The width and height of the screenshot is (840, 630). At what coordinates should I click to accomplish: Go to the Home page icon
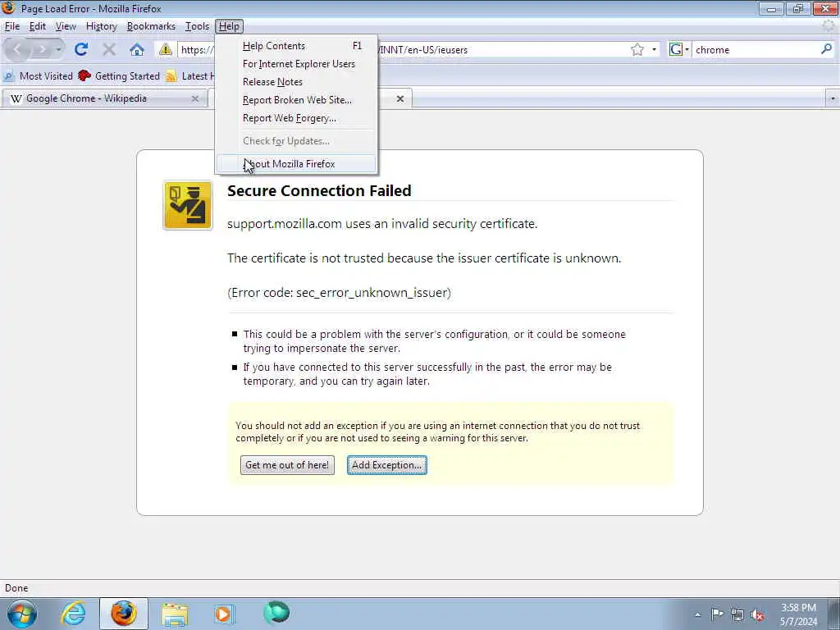click(x=137, y=50)
